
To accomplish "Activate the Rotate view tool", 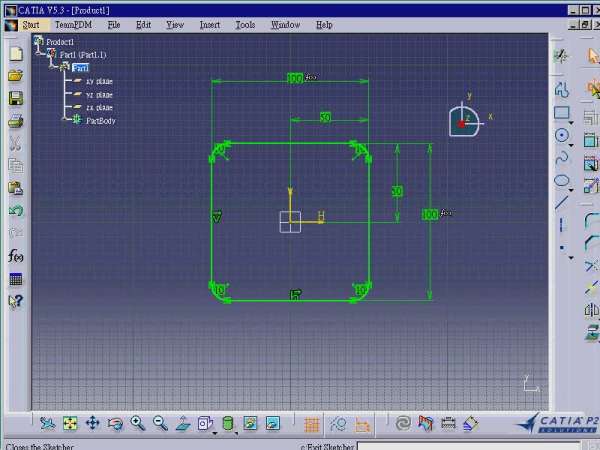I will point(115,424).
